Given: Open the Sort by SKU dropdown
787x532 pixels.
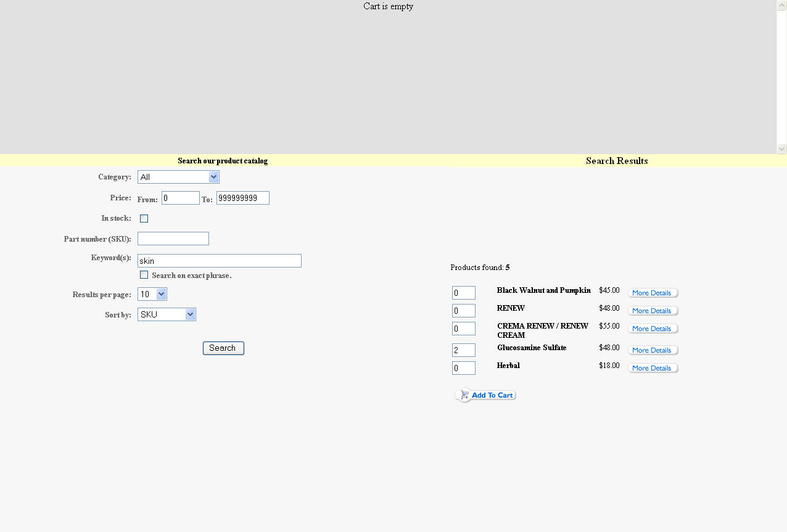Looking at the screenshot, I should (167, 314).
